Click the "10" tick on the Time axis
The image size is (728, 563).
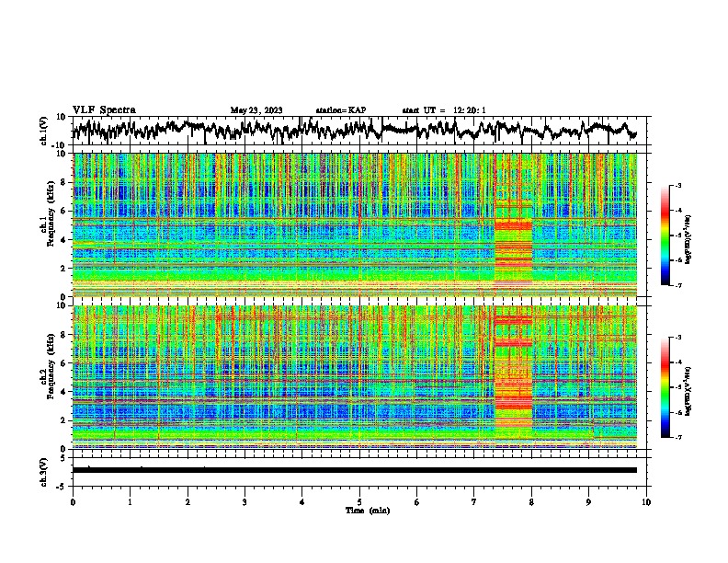pos(646,502)
